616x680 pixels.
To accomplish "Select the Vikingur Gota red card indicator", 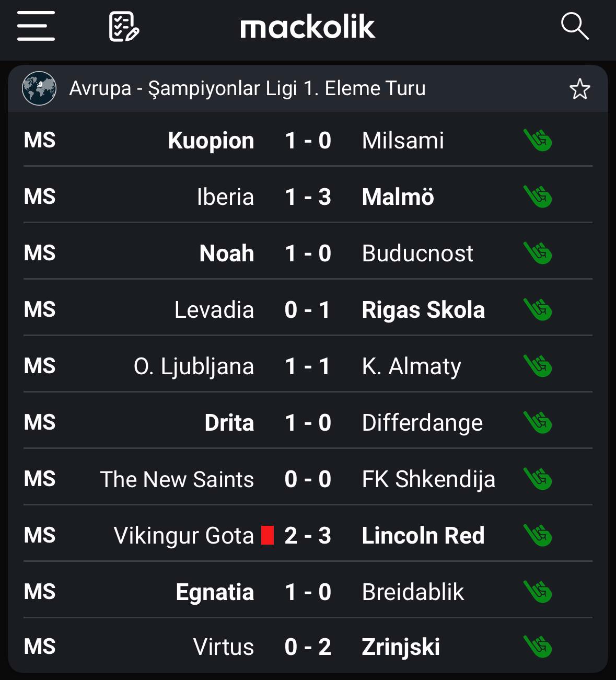I will [x=268, y=536].
